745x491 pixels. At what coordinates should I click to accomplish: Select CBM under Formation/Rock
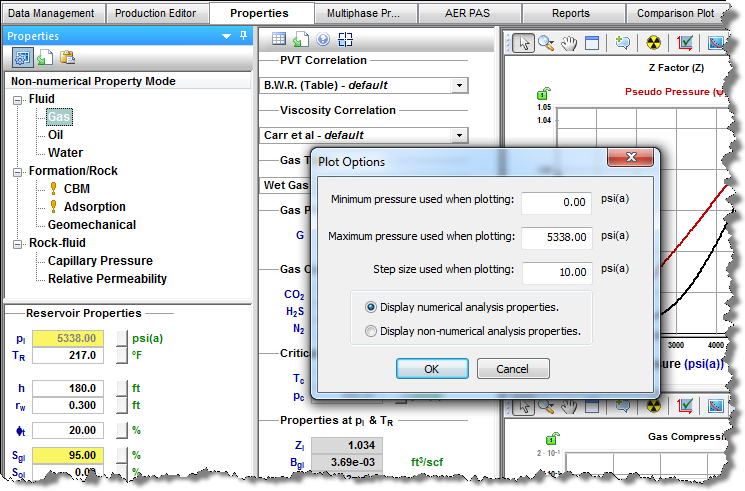pyautogui.click(x=76, y=189)
